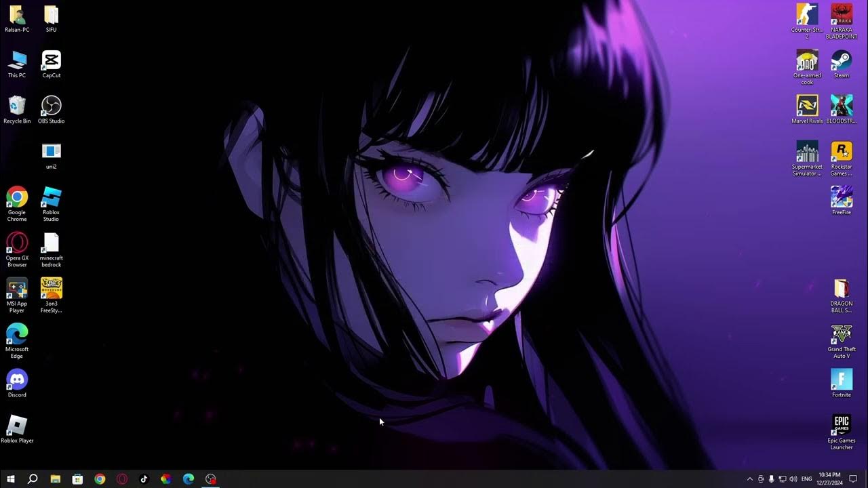
Task: Select the Microsoft Edge desktop shortcut
Action: [17, 341]
